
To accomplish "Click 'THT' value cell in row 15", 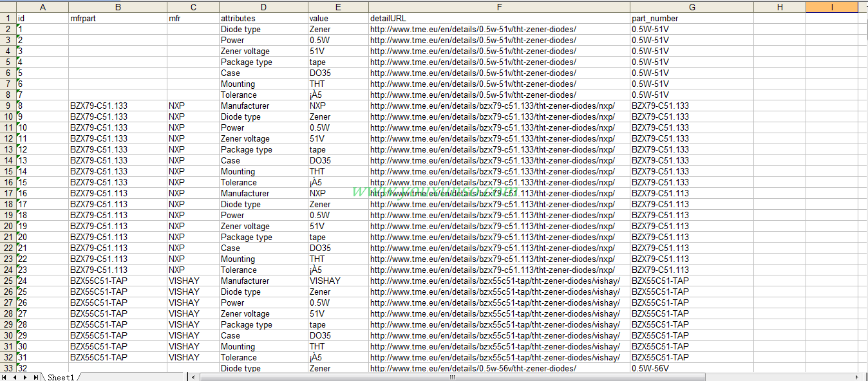I will click(338, 172).
